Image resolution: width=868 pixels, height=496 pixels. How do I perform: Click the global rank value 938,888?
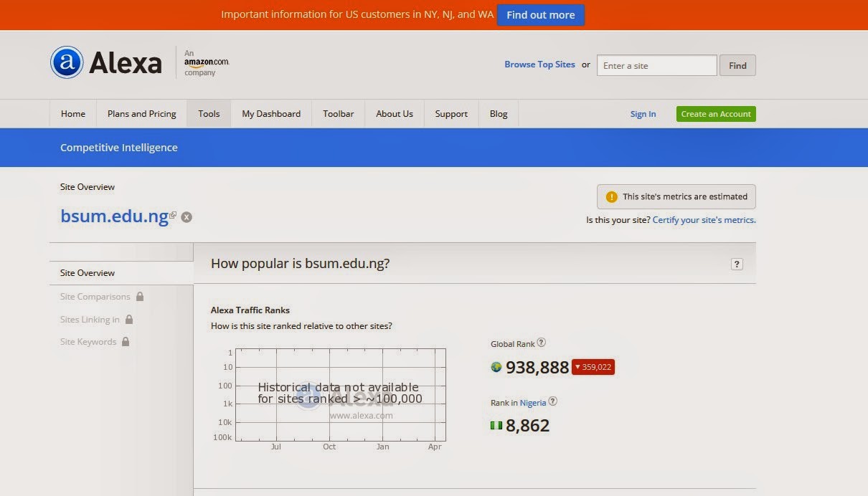pyautogui.click(x=537, y=368)
